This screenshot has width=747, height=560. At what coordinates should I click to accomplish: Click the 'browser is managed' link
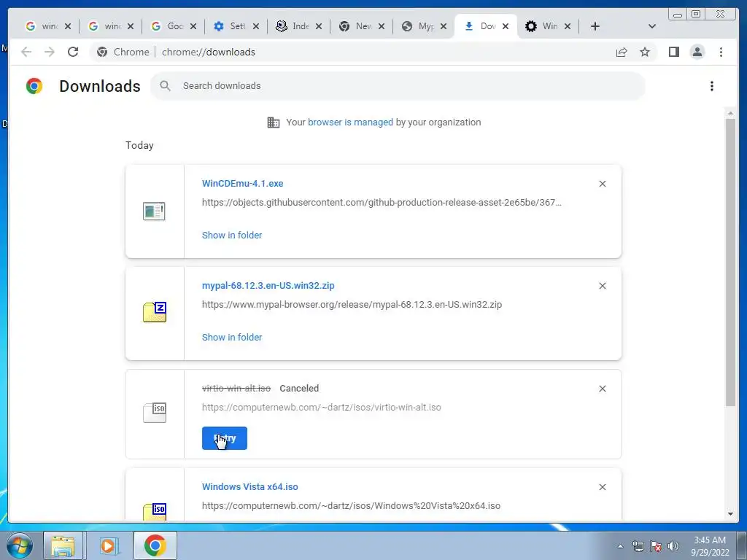click(350, 122)
